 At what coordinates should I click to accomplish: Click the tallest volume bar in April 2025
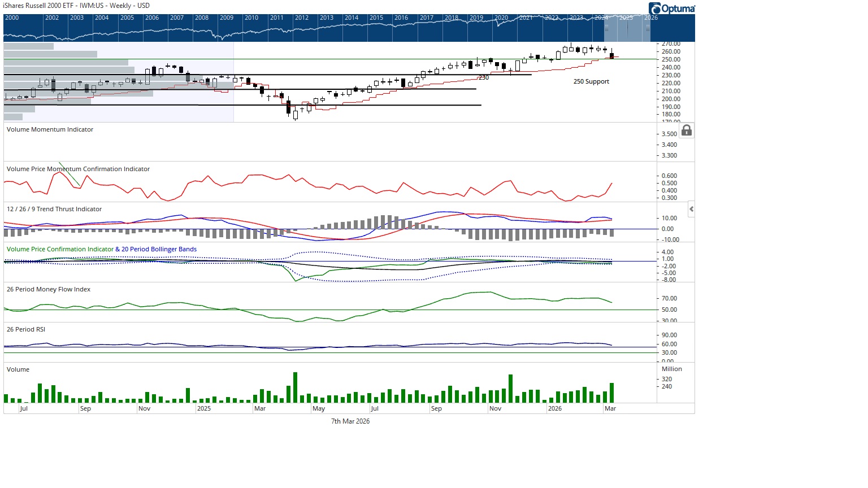(x=295, y=387)
